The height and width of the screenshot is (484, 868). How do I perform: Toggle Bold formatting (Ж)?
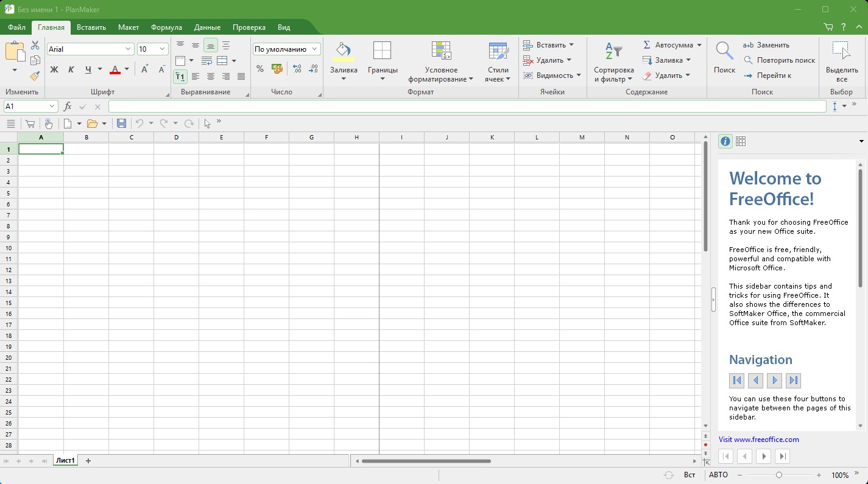54,69
